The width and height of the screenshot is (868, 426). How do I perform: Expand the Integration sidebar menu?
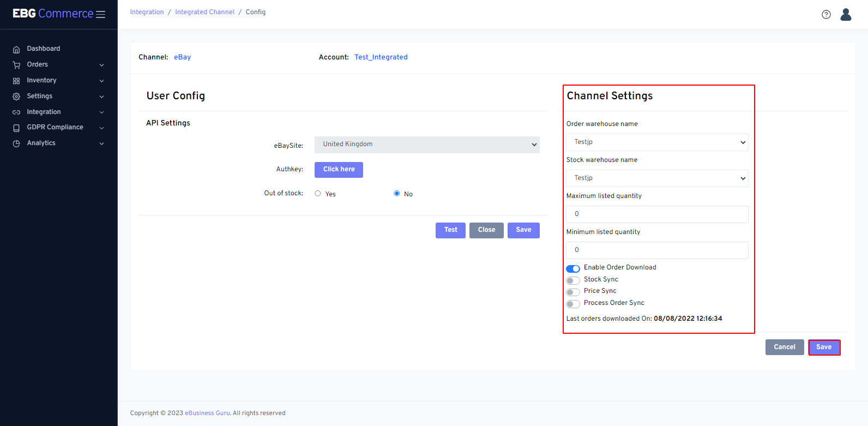pos(58,112)
